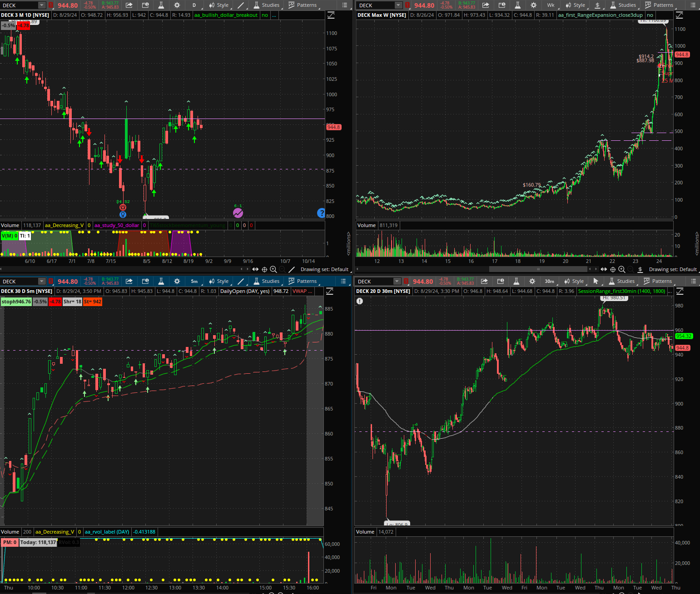Viewport: 700px width, 594px height.
Task: Open list menu icon in top-left daily chart
Action: pyautogui.click(x=344, y=5)
